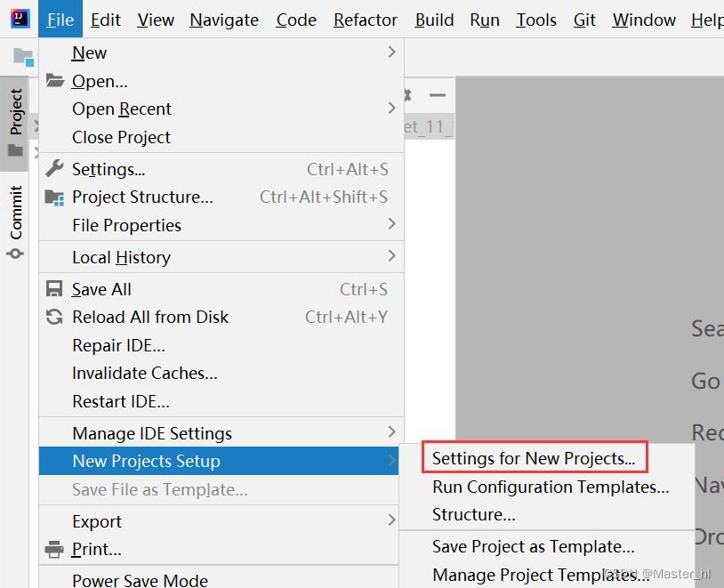Expand the Local History submenu
The height and width of the screenshot is (588, 724).
coord(391,257)
